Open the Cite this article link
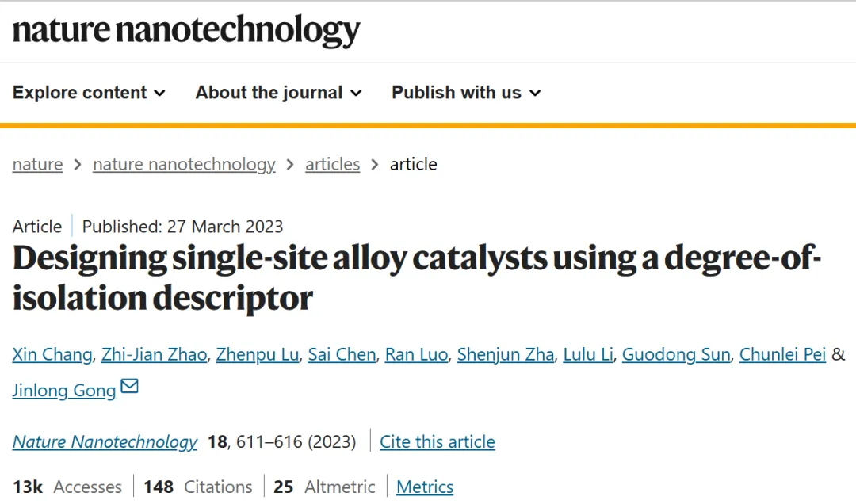 [x=438, y=441]
